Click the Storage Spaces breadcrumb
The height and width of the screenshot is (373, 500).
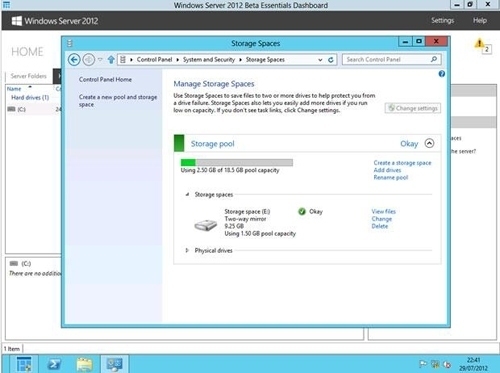point(265,60)
